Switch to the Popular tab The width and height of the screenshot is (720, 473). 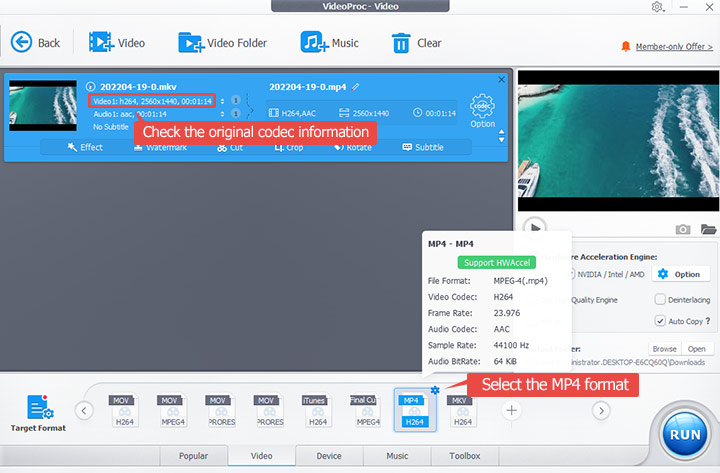193,456
